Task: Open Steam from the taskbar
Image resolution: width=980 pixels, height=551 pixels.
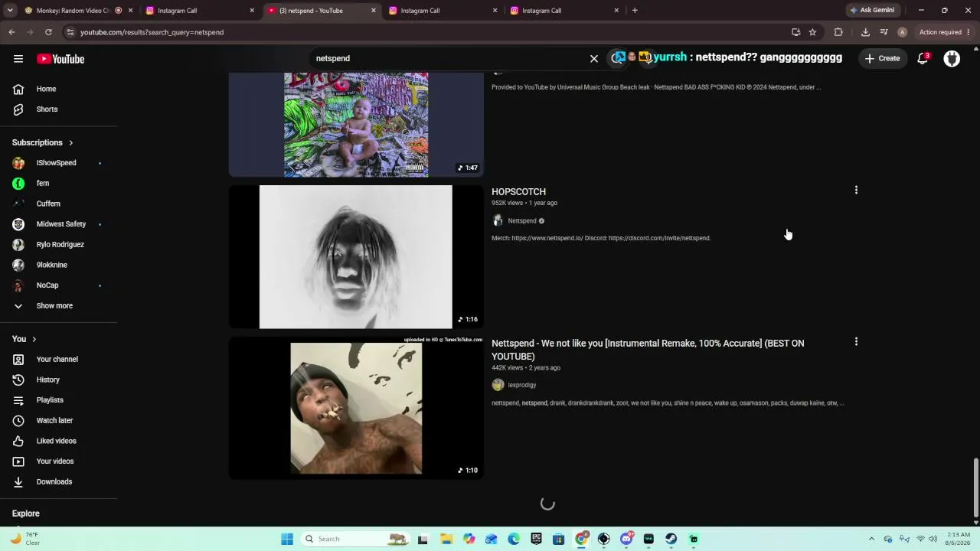Action: (671, 539)
